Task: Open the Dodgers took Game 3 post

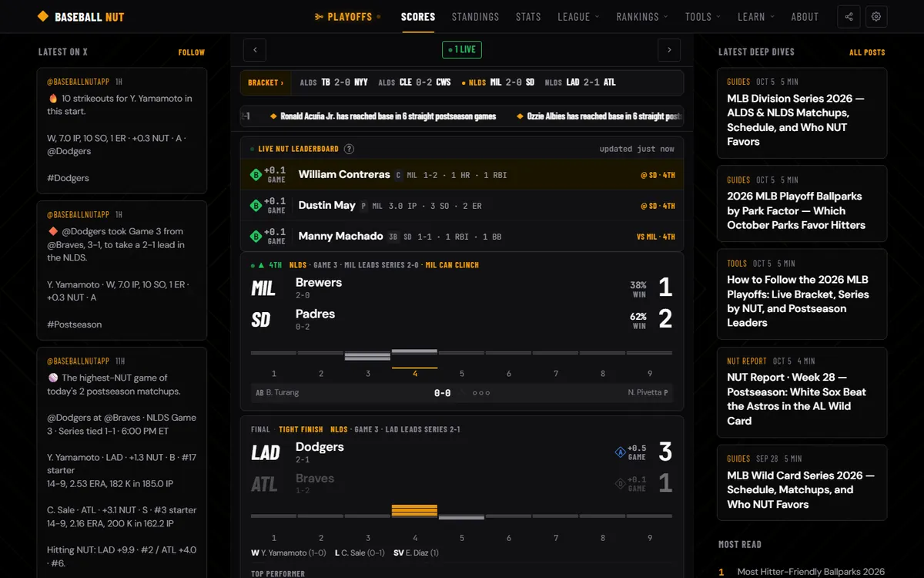Action: click(x=122, y=271)
